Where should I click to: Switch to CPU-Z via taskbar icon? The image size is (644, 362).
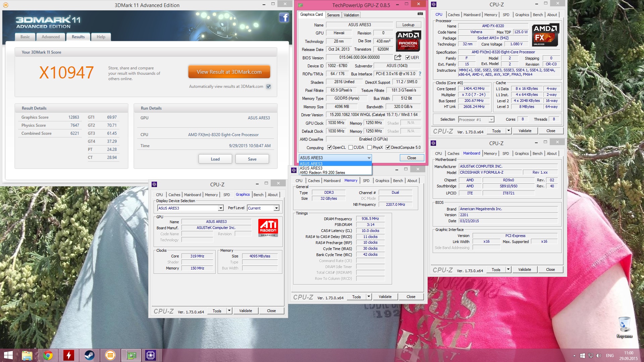click(x=151, y=355)
